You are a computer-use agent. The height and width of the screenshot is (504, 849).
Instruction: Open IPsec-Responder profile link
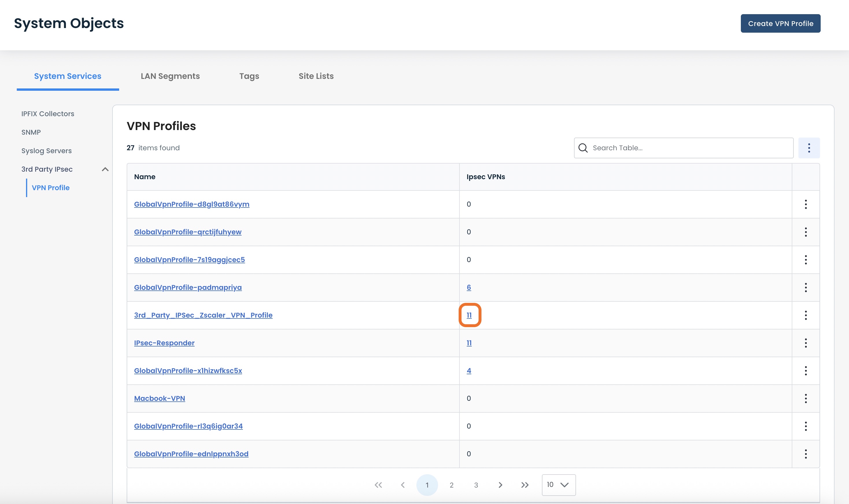click(164, 343)
